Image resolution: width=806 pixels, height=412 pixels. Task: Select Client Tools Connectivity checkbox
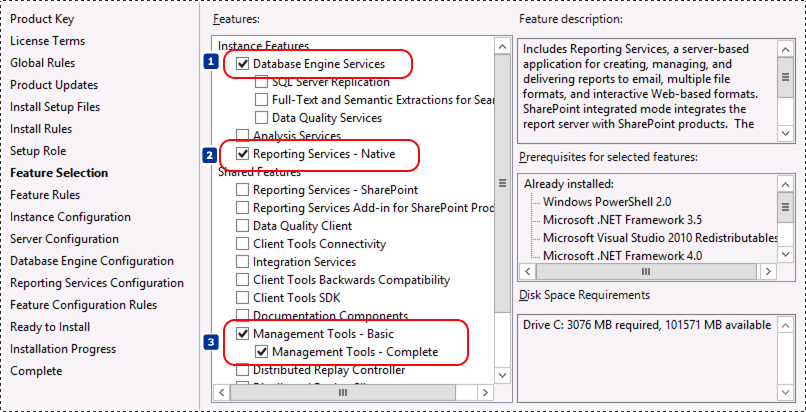[x=243, y=244]
